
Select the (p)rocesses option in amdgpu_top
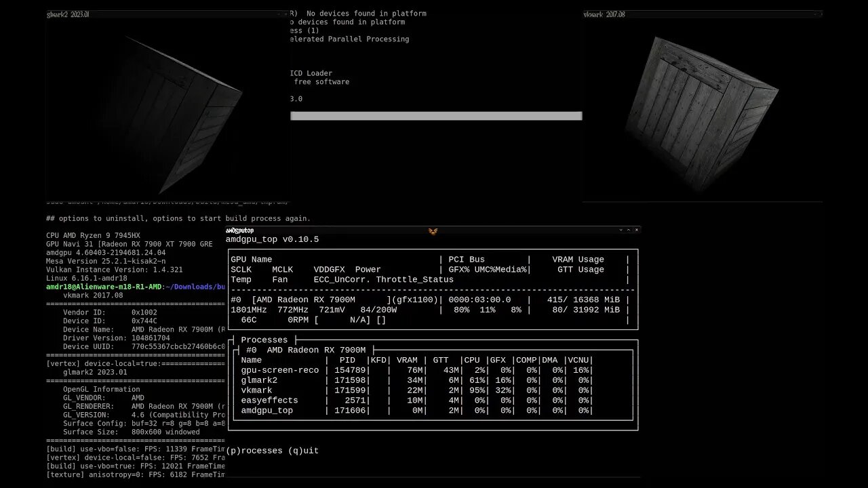click(254, 451)
